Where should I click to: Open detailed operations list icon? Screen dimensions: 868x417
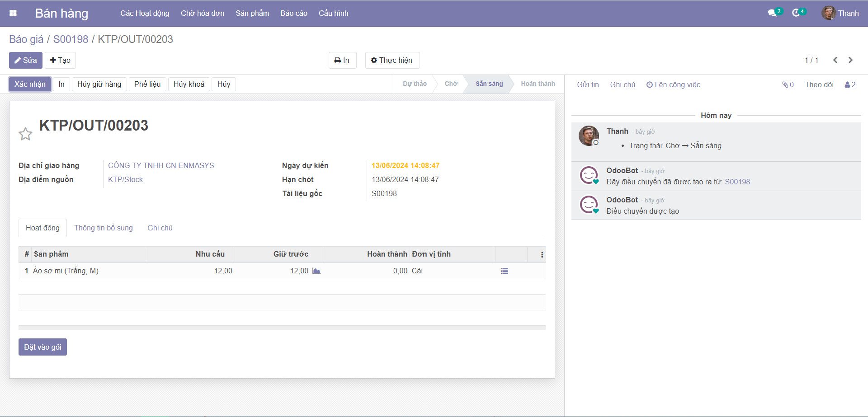505,271
